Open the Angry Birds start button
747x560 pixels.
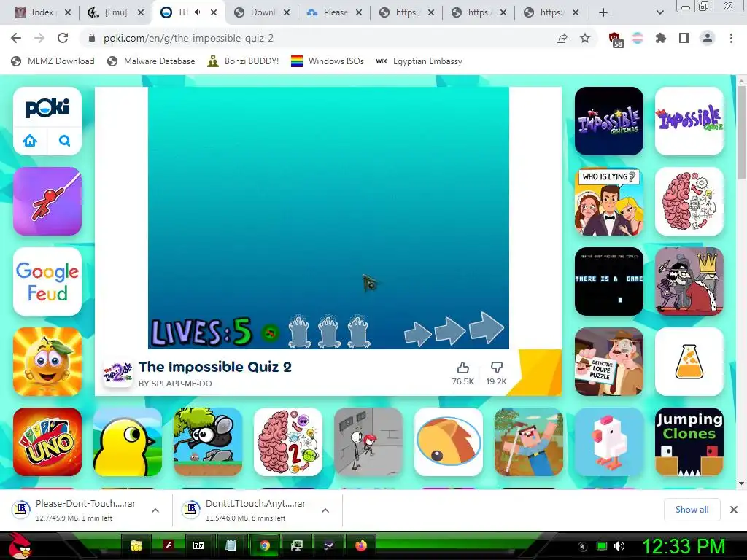point(20,545)
